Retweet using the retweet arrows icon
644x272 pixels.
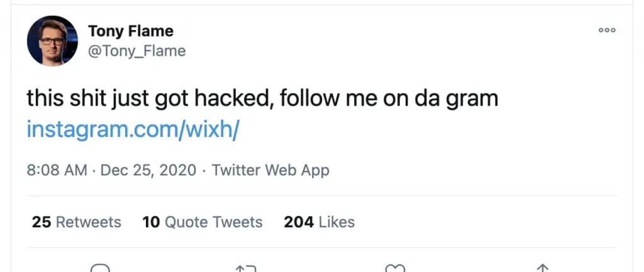point(246,268)
